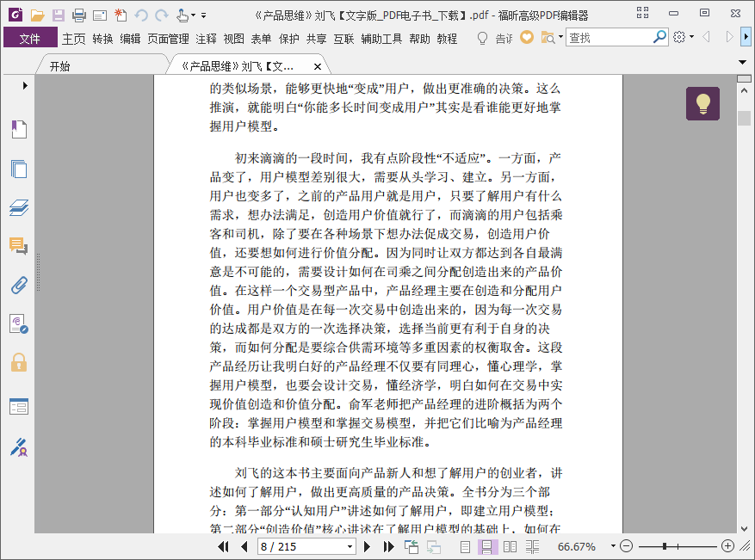This screenshot has width=755, height=560.
Task: Open the 教程 ribbon tab
Action: pyautogui.click(x=447, y=39)
